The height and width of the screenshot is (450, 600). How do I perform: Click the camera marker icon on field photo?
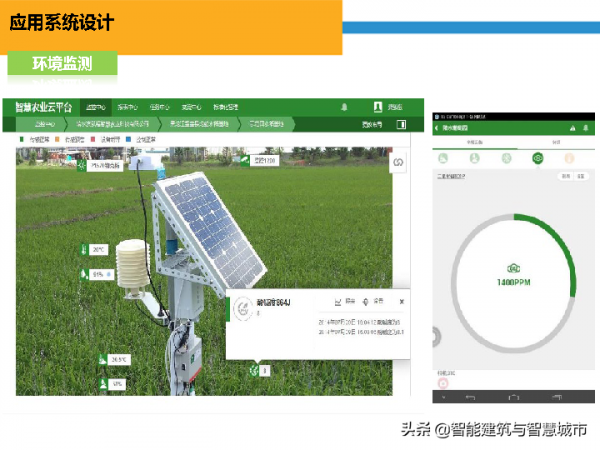245,160
